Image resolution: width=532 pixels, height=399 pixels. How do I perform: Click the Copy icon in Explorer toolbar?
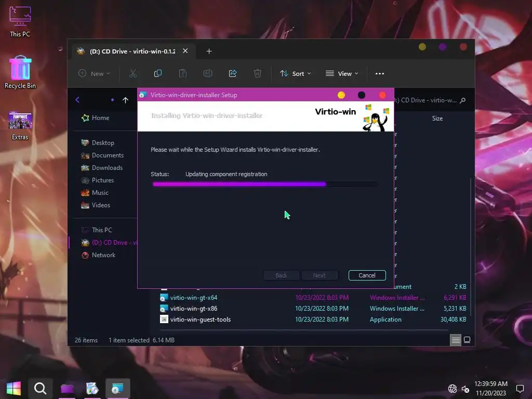[158, 74]
